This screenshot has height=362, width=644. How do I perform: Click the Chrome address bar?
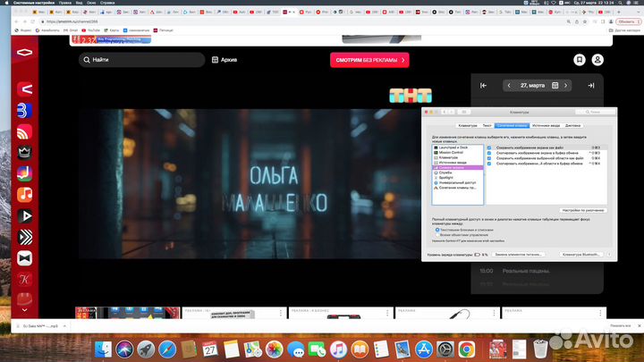[302, 21]
